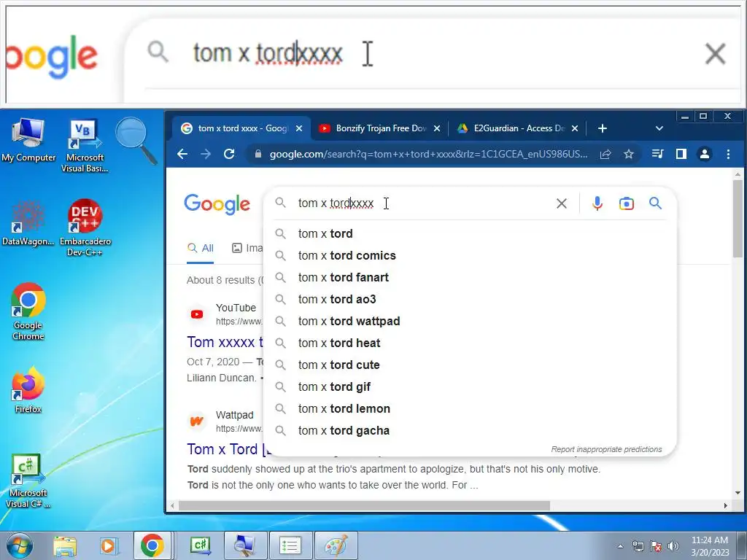Open My Computer desktop icon
Image resolution: width=747 pixels, height=560 pixels.
[28, 139]
